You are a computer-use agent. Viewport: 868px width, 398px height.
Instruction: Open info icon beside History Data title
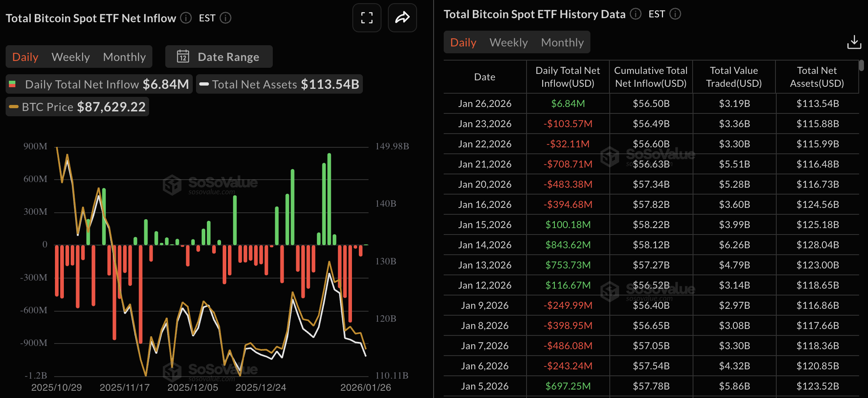click(636, 14)
